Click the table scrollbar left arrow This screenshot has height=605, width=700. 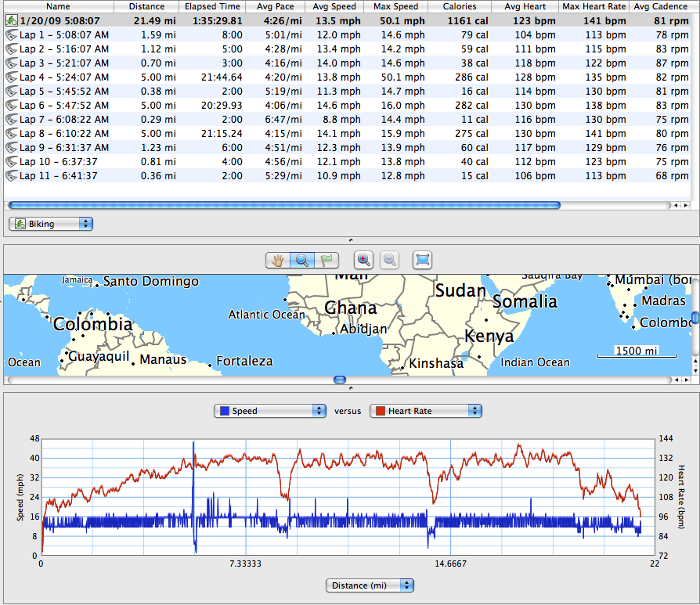click(677, 205)
